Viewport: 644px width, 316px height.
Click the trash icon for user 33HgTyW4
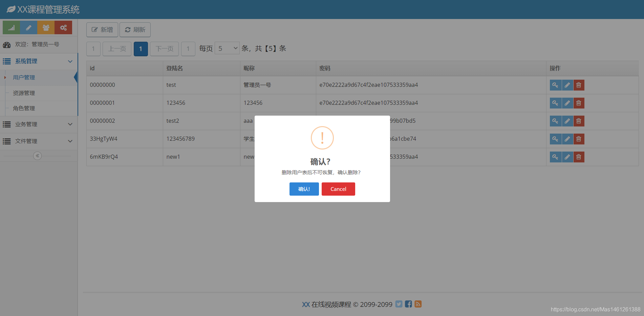(x=579, y=139)
